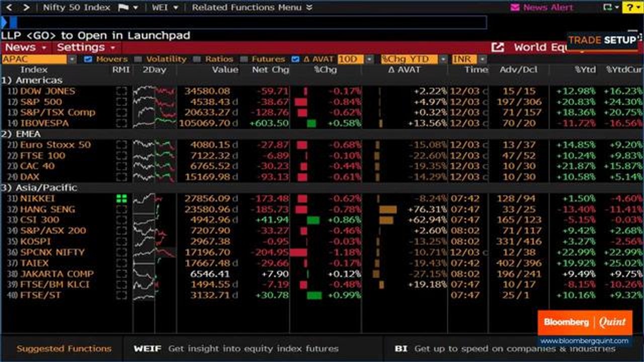644x362 pixels.
Task: Tick the RMI checkbox for SPCNX NIFTY
Action: (x=121, y=252)
